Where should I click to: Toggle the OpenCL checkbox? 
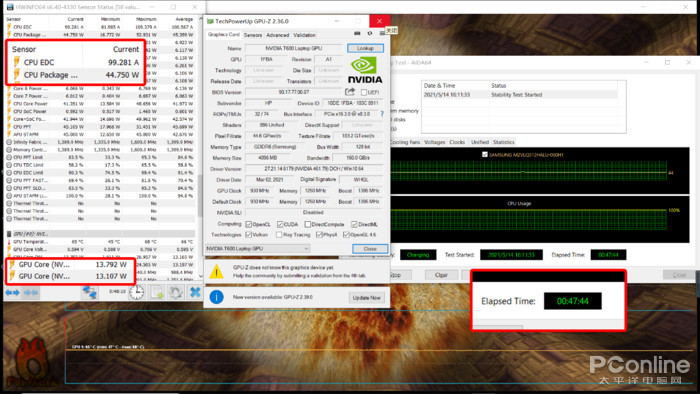[249, 224]
